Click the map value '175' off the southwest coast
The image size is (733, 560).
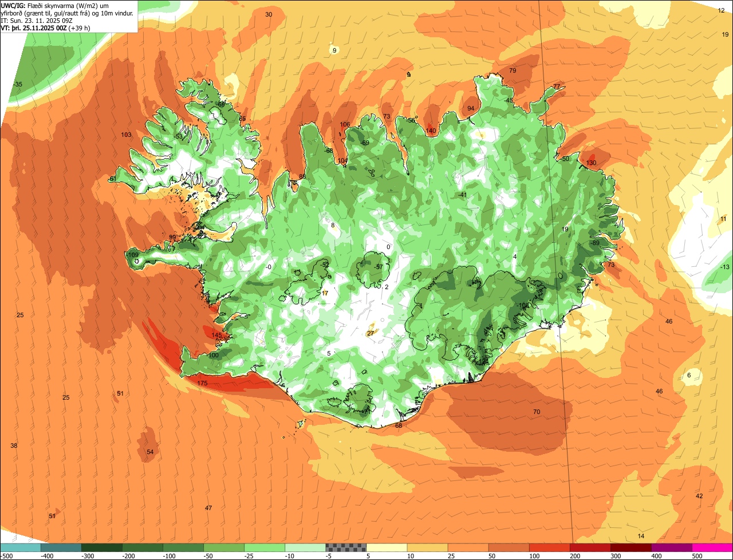coord(202,383)
